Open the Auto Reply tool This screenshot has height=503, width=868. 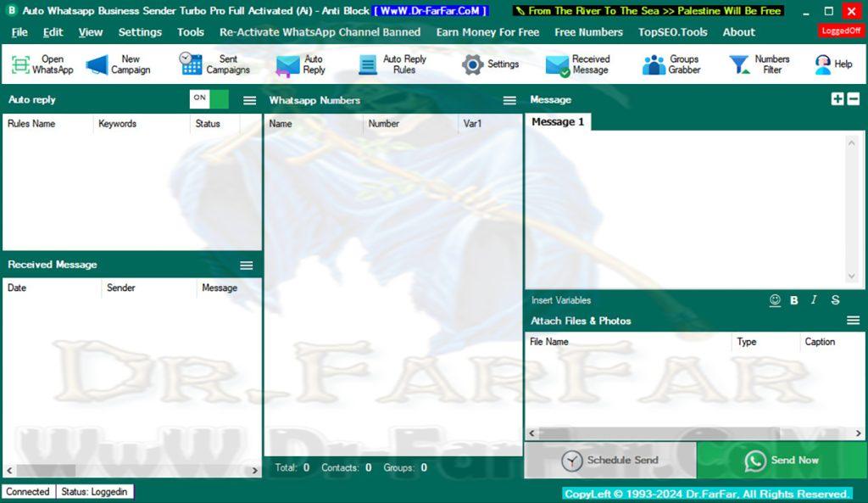pyautogui.click(x=301, y=64)
